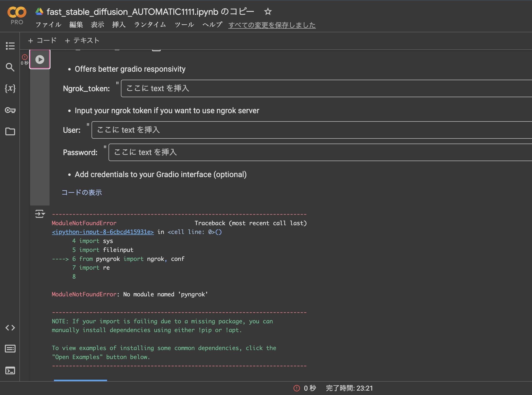Click 'Add credentials to your Gradio interface' text

tap(160, 175)
